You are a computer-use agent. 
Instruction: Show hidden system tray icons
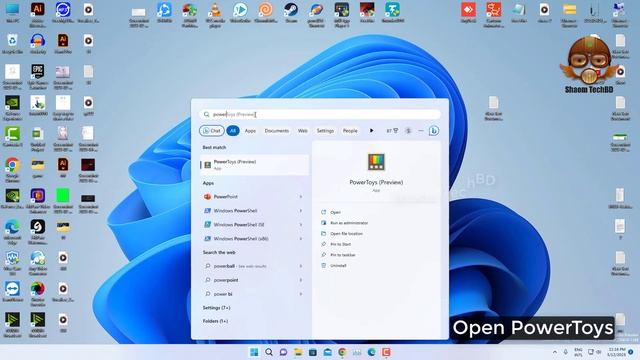(555, 352)
